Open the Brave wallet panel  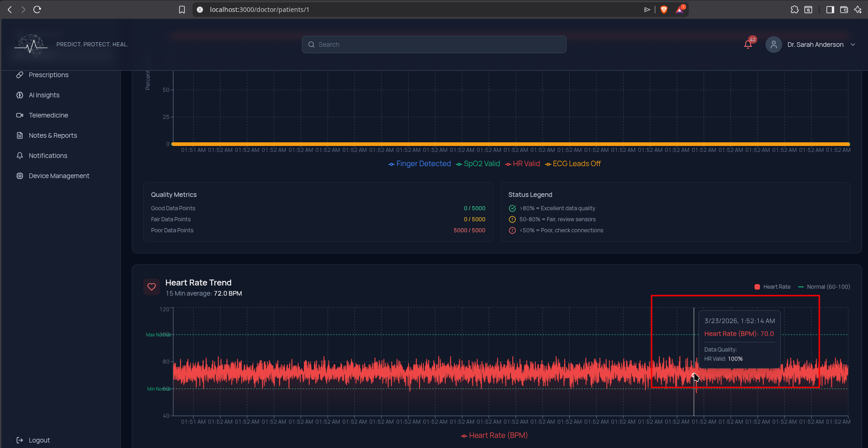coord(844,10)
